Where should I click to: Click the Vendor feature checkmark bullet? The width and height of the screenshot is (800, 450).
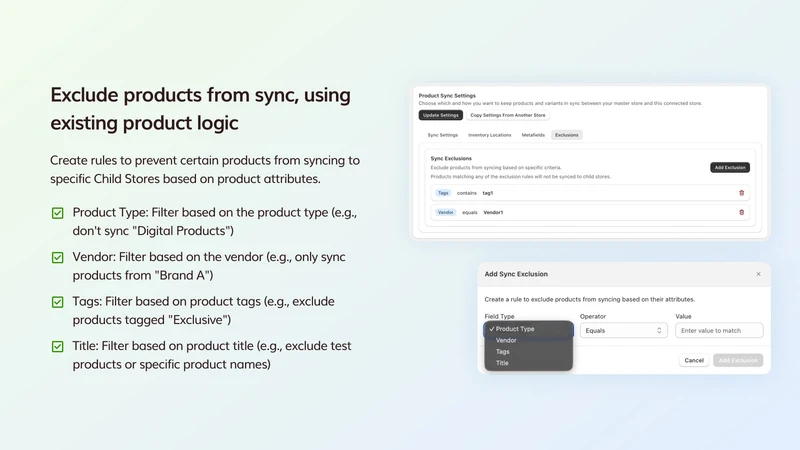pyautogui.click(x=58, y=257)
